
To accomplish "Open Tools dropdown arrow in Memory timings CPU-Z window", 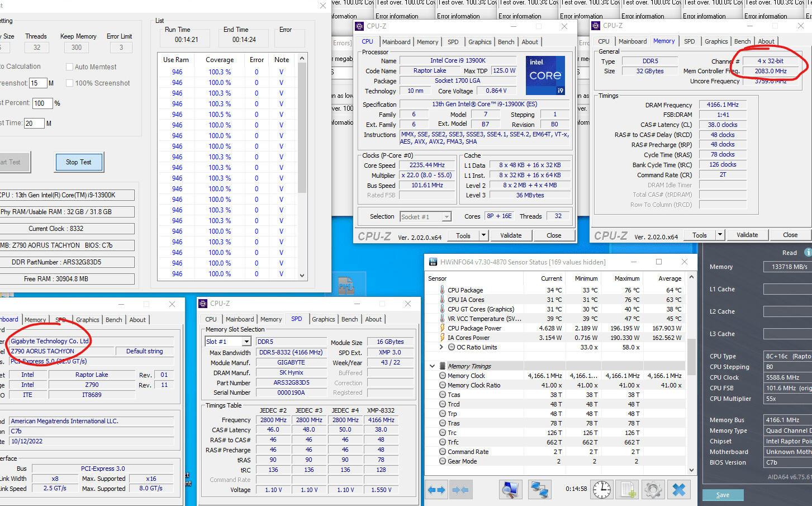I will pos(720,235).
